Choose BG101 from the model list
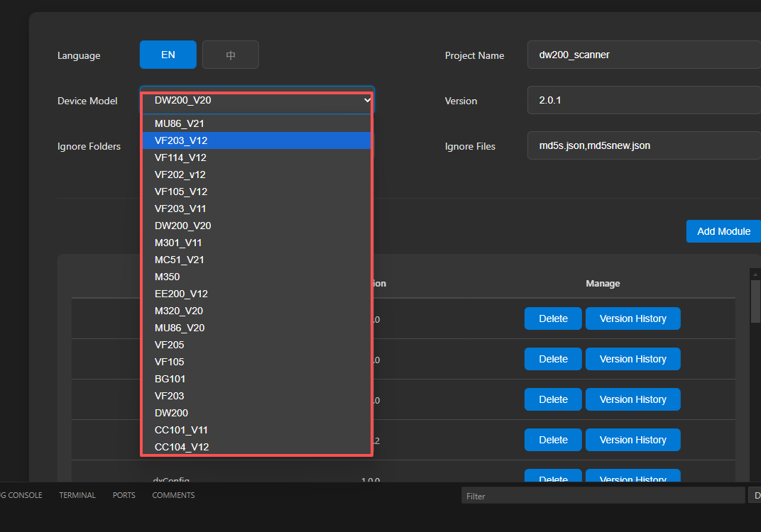 pyautogui.click(x=170, y=378)
